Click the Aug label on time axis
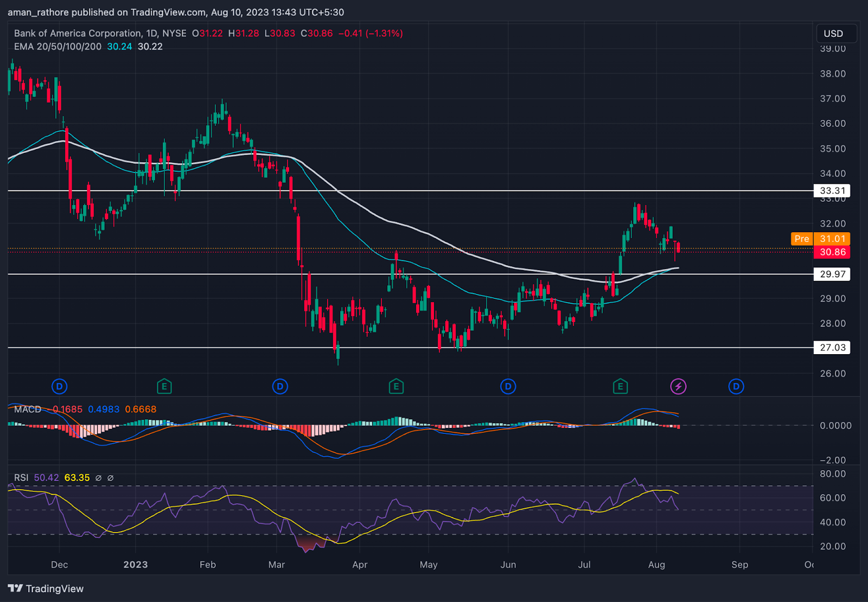 coord(656,565)
